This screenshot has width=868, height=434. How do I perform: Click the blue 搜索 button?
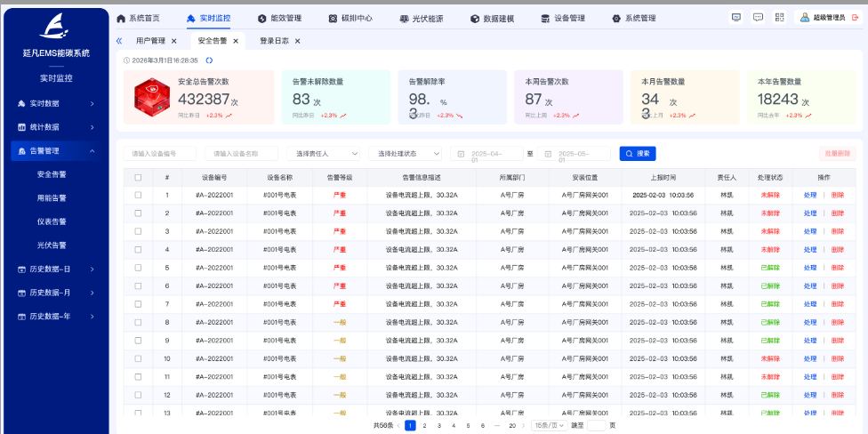[x=637, y=154]
